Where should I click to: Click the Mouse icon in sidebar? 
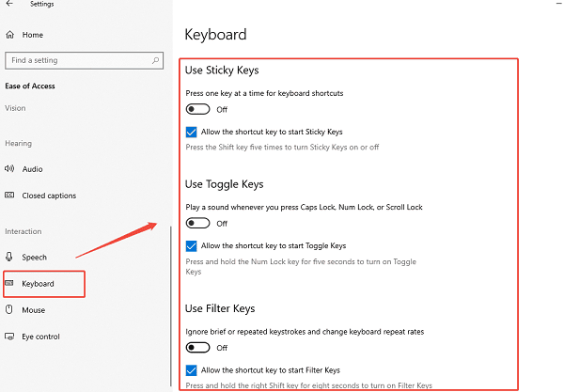pos(10,309)
